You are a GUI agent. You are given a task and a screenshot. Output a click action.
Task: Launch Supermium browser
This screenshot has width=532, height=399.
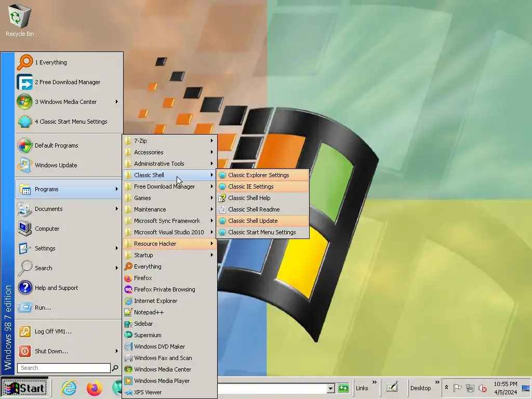point(170,335)
